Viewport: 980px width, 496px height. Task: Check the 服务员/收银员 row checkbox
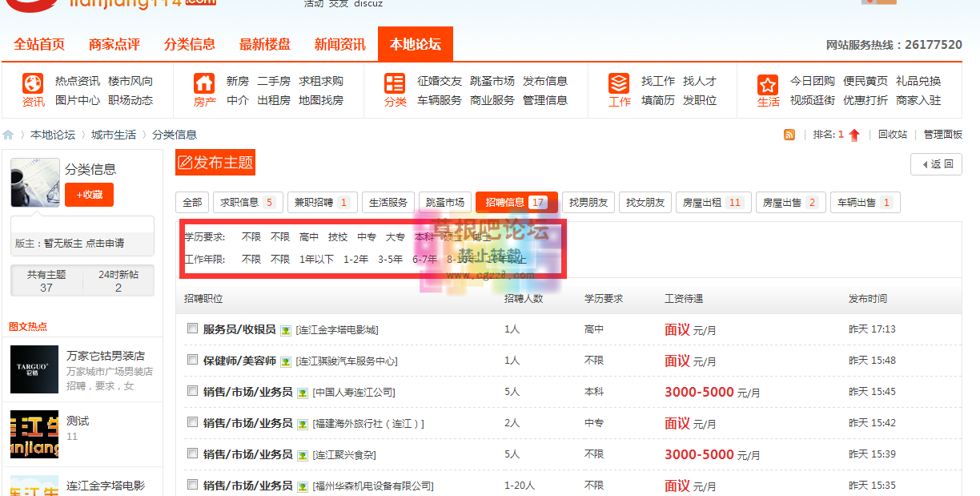[x=192, y=329]
